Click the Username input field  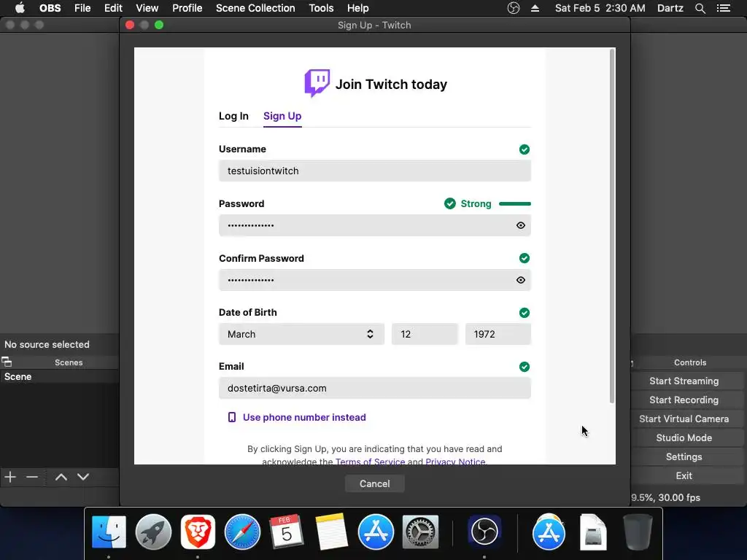(x=374, y=171)
